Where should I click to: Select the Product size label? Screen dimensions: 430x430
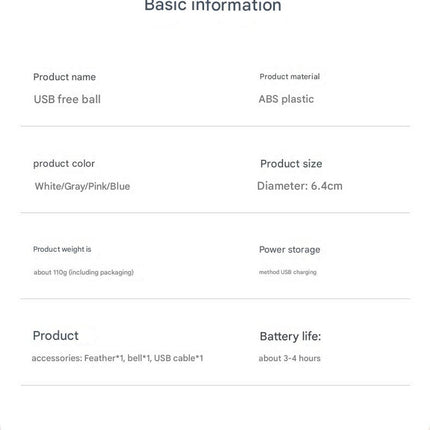pyautogui.click(x=291, y=164)
